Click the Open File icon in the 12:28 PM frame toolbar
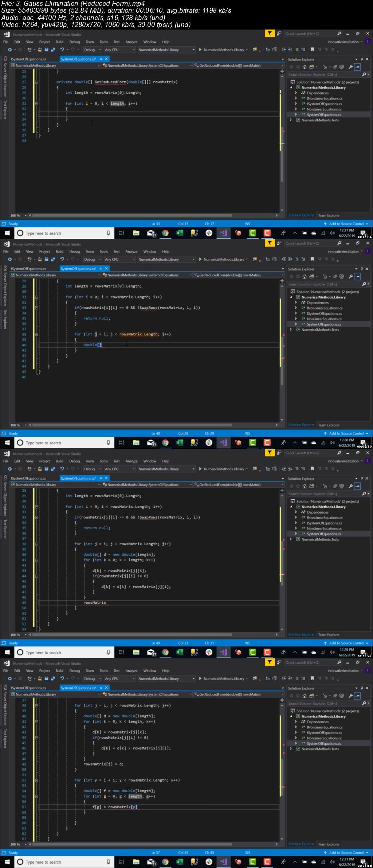 [40, 260]
